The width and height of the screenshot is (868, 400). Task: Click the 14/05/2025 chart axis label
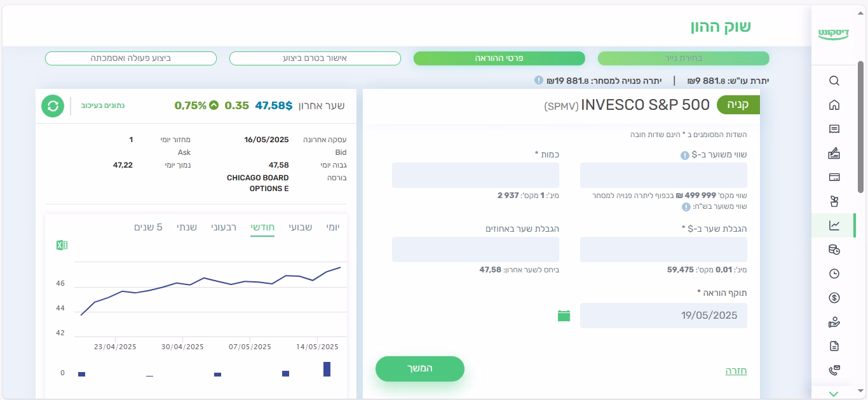[x=317, y=347]
